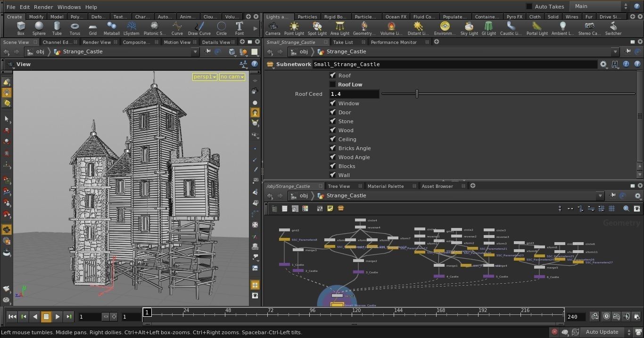Edit the Roof Ceed value field
The height and width of the screenshot is (338, 644).
(x=354, y=94)
